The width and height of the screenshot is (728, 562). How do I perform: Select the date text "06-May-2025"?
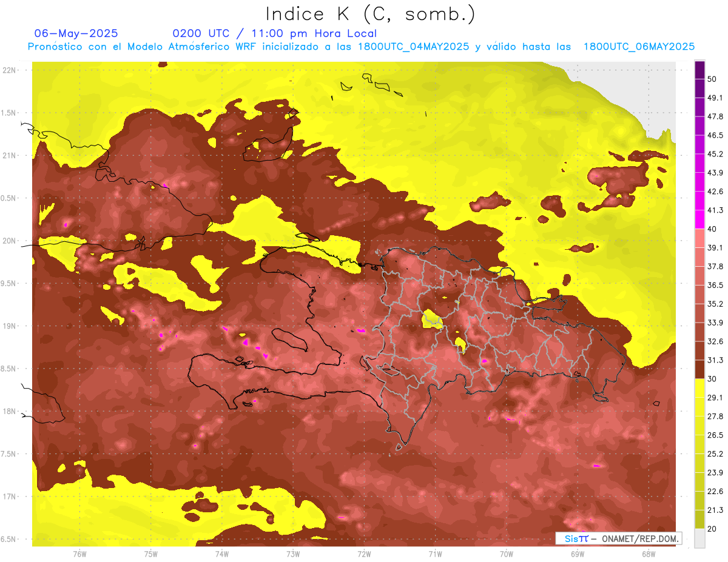click(76, 33)
